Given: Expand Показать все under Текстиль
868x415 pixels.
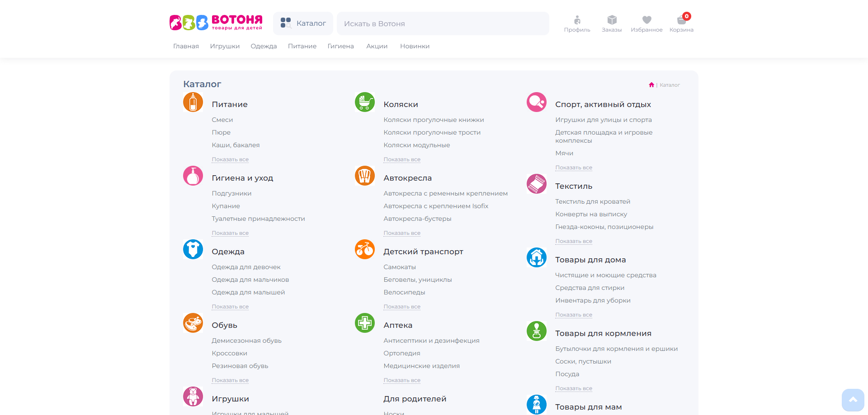Looking at the screenshot, I should click(574, 241).
